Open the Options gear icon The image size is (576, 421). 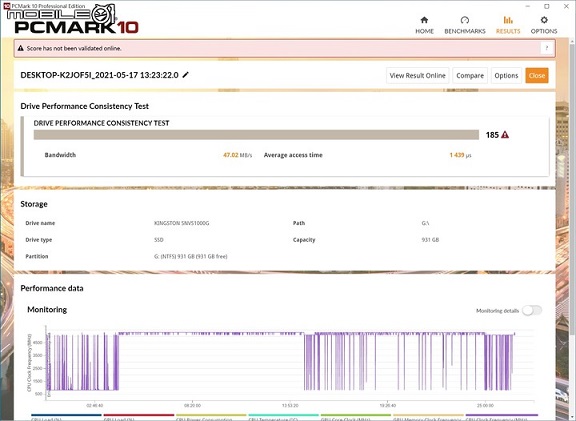[x=544, y=20]
